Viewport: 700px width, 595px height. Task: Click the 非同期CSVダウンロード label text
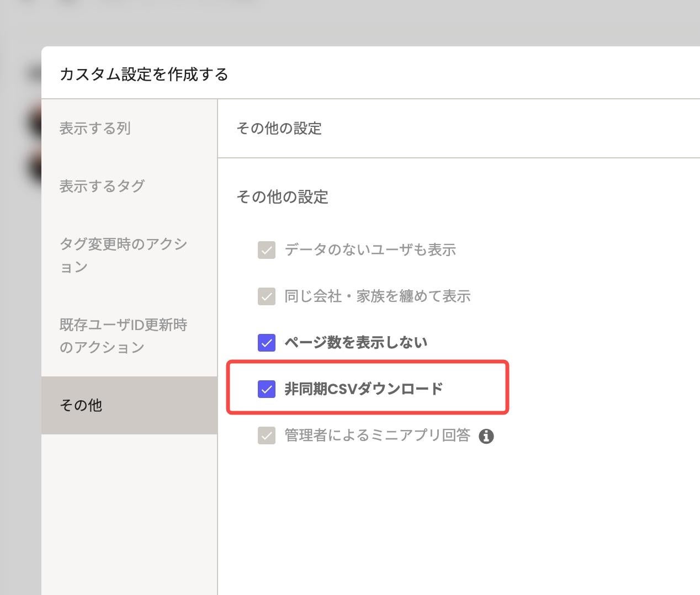(x=363, y=389)
